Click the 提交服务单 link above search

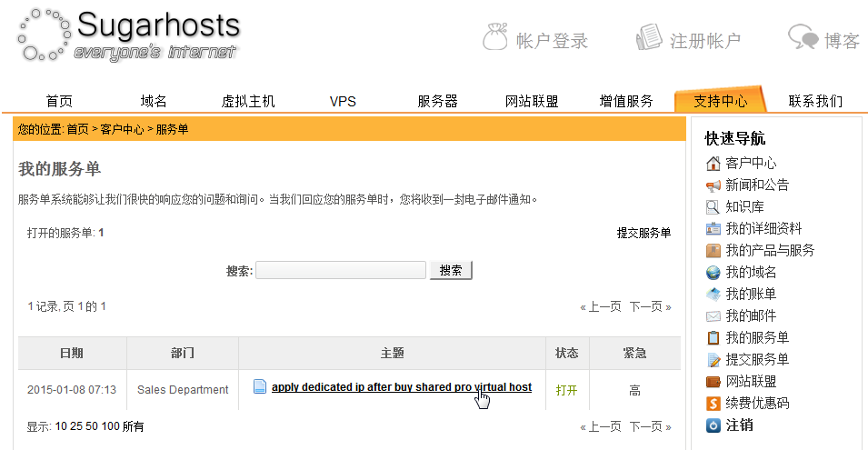coord(644,233)
